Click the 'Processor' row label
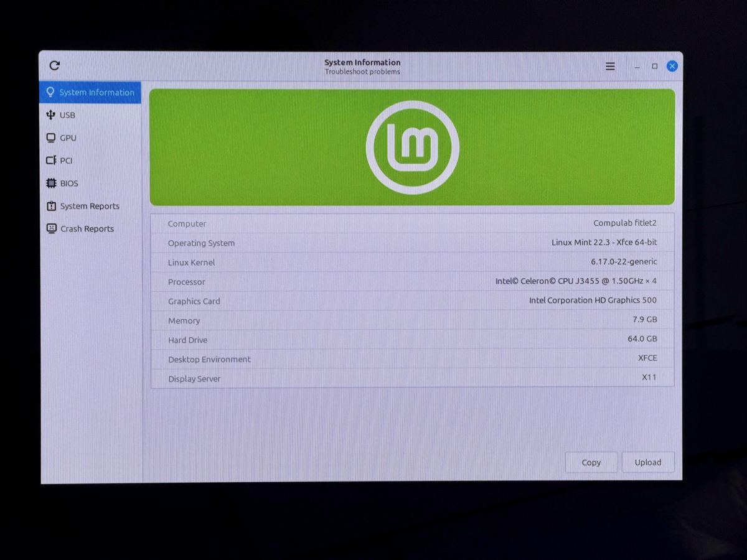747x560 pixels. coord(186,282)
